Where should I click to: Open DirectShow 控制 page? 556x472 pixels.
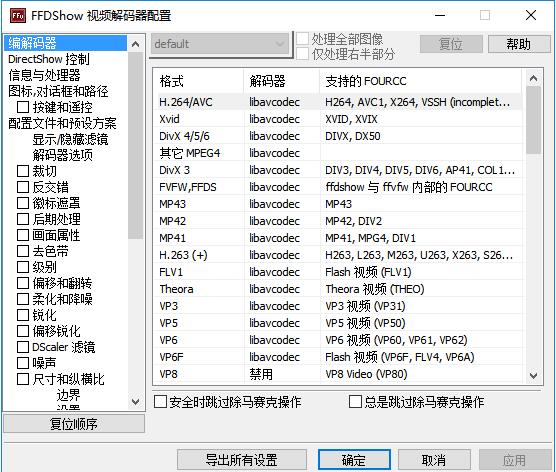pos(49,59)
